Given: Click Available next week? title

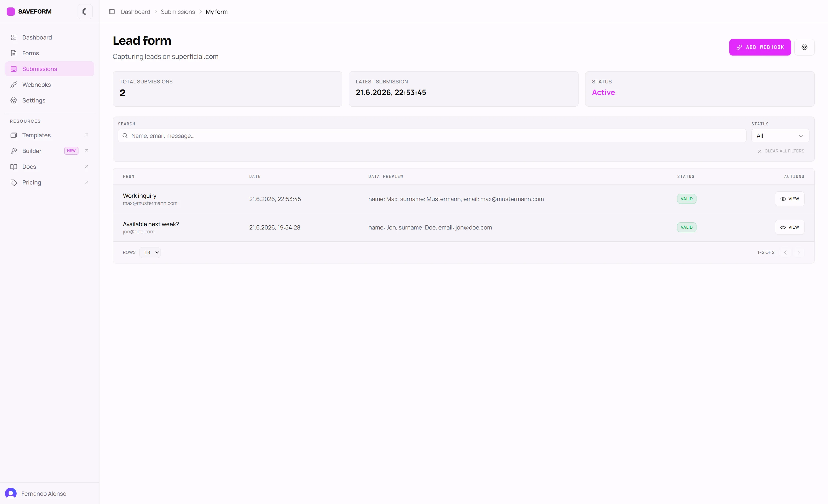Looking at the screenshot, I should point(151,224).
